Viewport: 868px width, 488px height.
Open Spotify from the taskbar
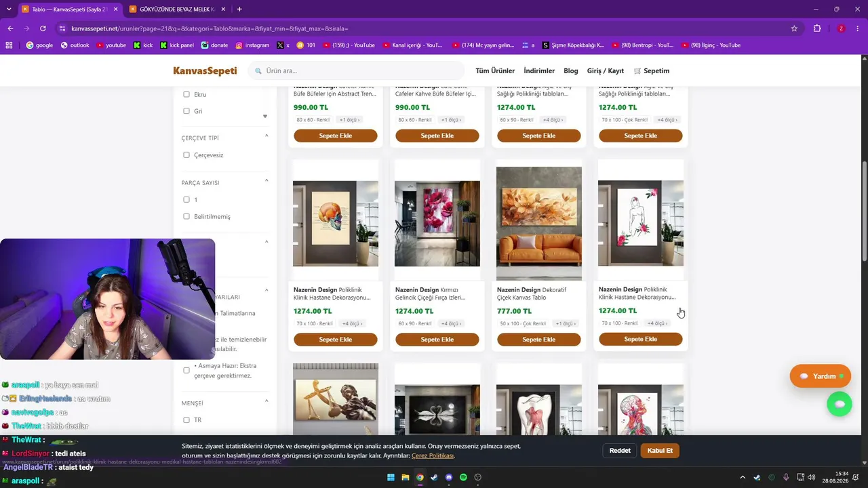[x=463, y=477]
